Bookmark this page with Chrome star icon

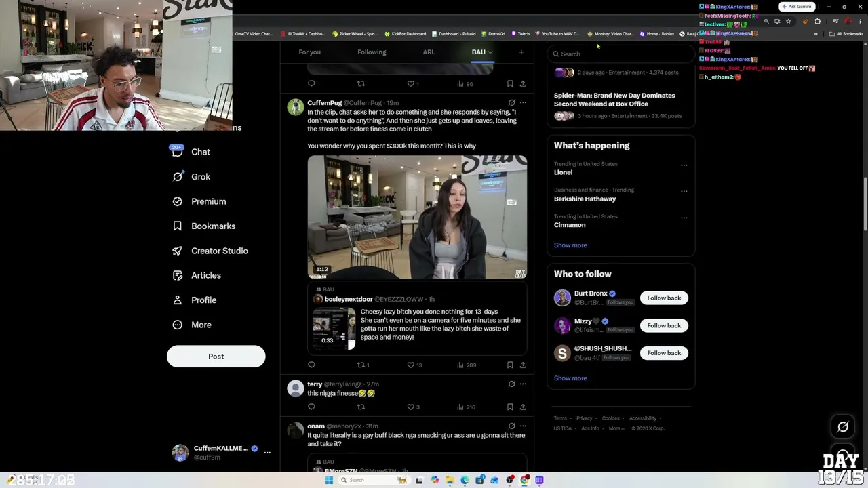pyautogui.click(x=788, y=21)
